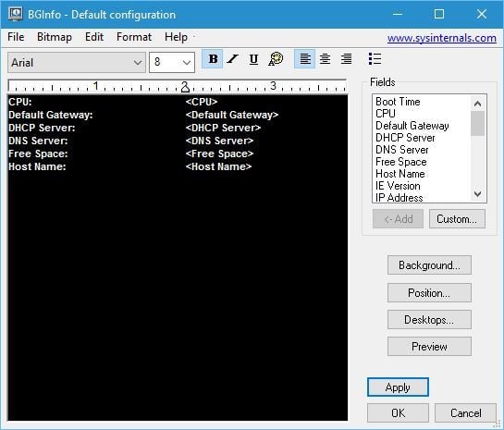Open the Format menu
The height and width of the screenshot is (430, 504).
pos(134,37)
